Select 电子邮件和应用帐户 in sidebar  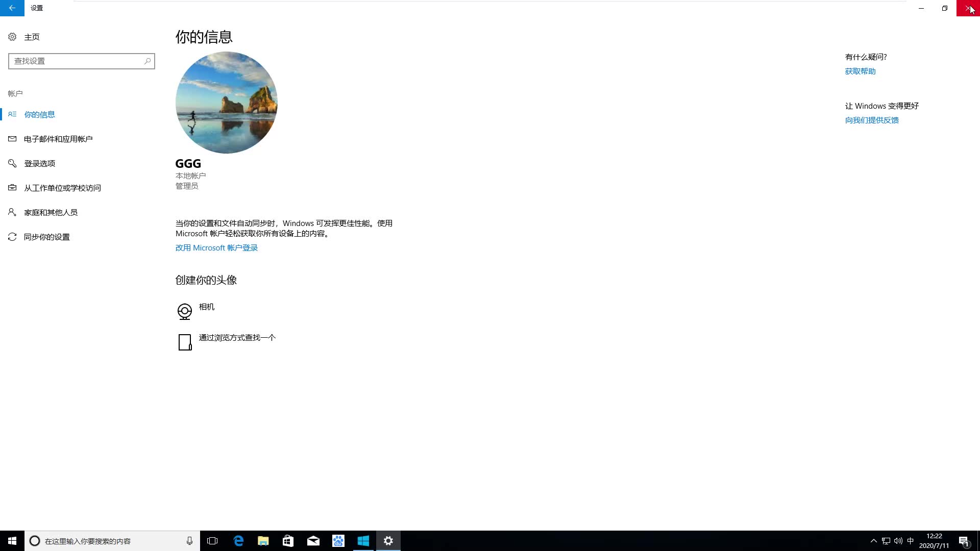58,139
